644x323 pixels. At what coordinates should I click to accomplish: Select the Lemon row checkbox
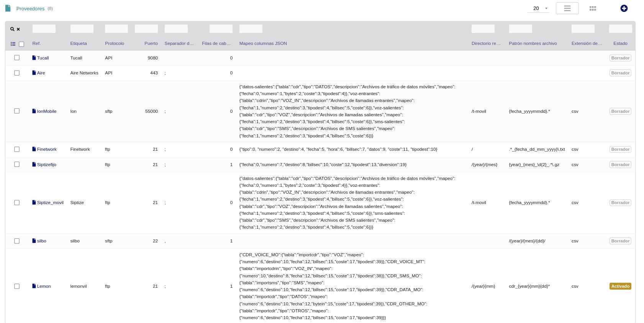tap(17, 286)
